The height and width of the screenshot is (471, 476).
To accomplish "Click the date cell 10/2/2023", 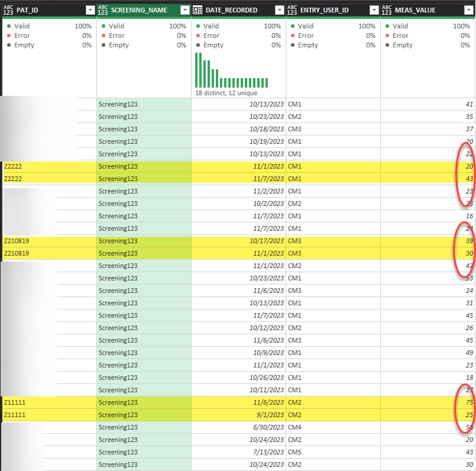I will (x=239, y=204).
